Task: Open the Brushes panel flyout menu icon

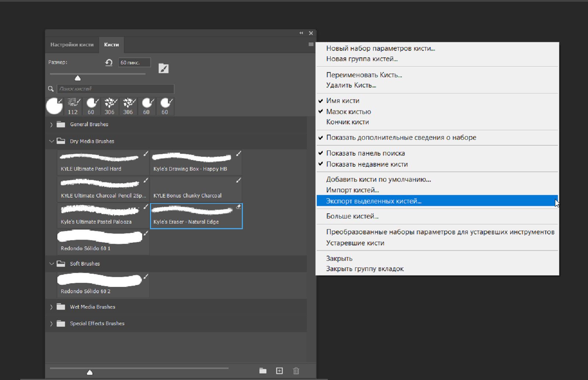Action: pos(311,45)
